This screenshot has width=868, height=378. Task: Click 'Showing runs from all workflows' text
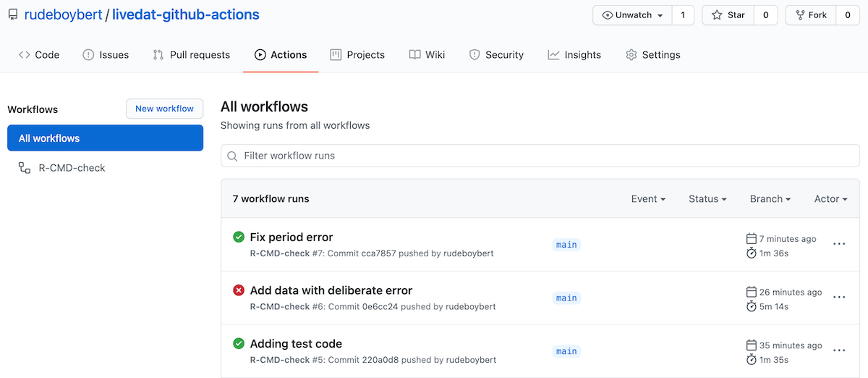[295, 125]
